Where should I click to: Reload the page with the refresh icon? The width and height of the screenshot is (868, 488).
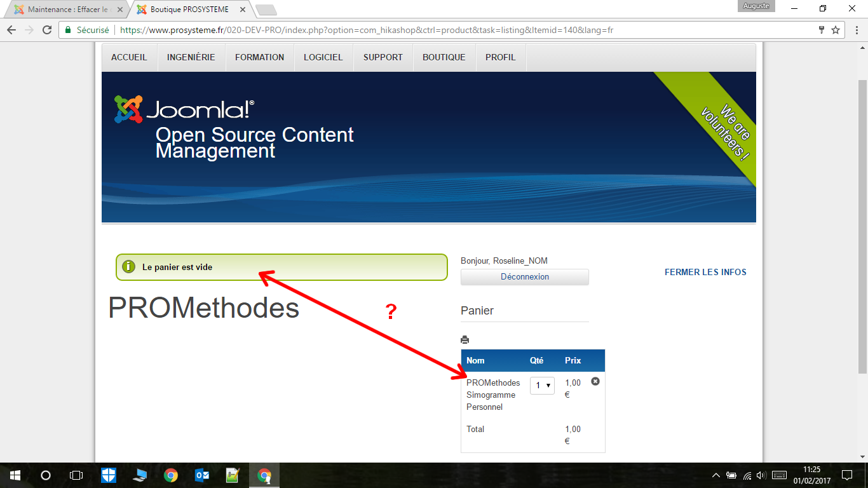pyautogui.click(x=47, y=30)
